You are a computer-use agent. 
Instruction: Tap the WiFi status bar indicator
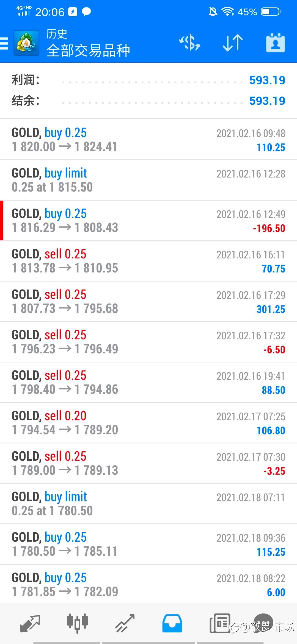click(x=227, y=12)
